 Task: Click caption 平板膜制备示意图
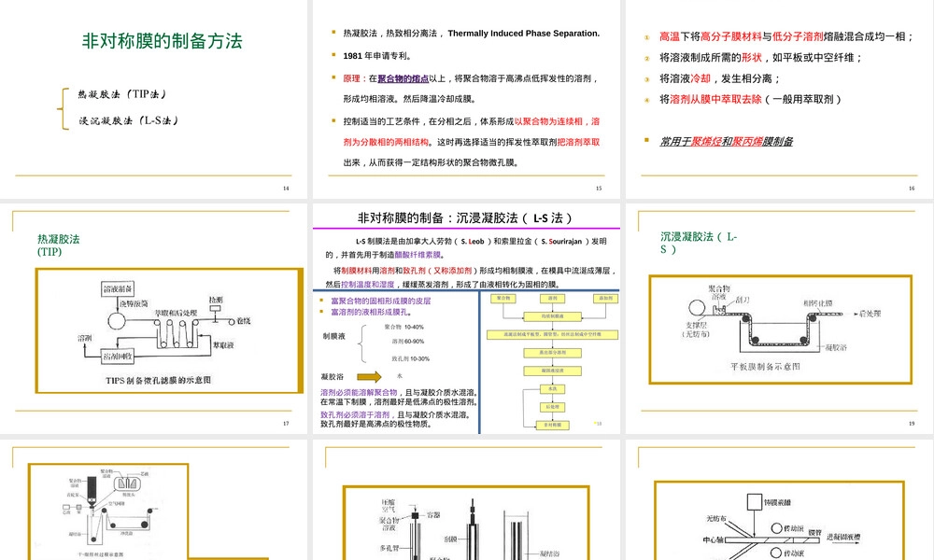coord(765,367)
